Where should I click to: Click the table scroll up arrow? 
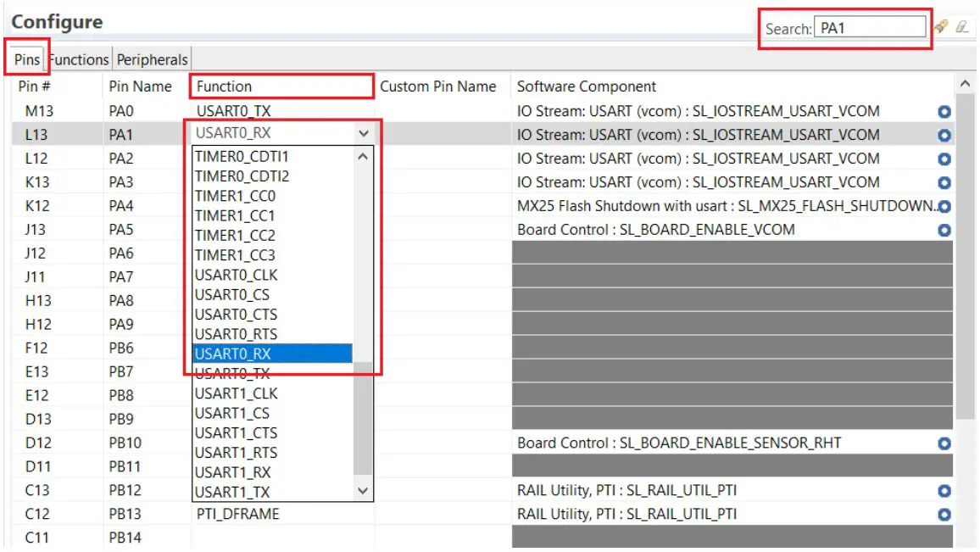coord(966,84)
